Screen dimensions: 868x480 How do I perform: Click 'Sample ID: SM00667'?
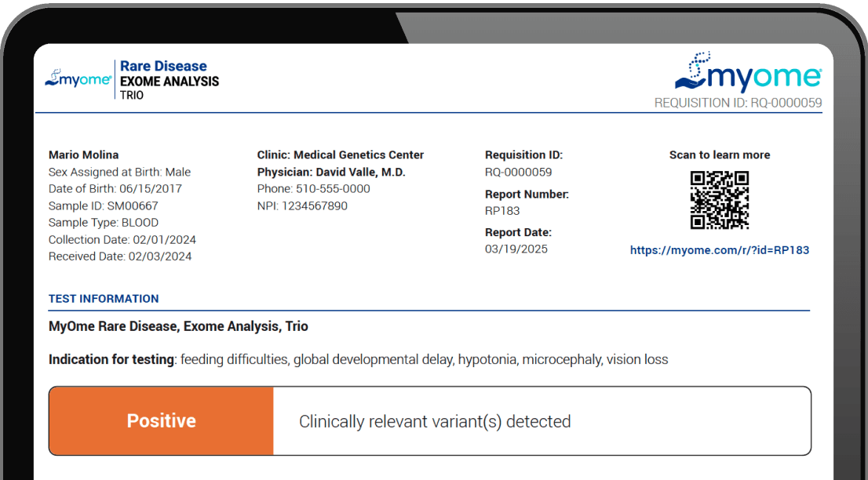pyautogui.click(x=104, y=205)
